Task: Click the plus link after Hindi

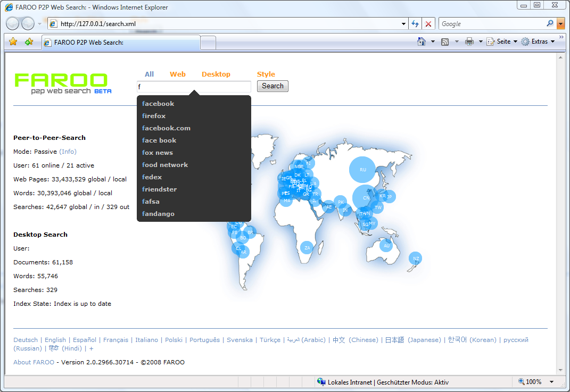Action: pos(91,349)
